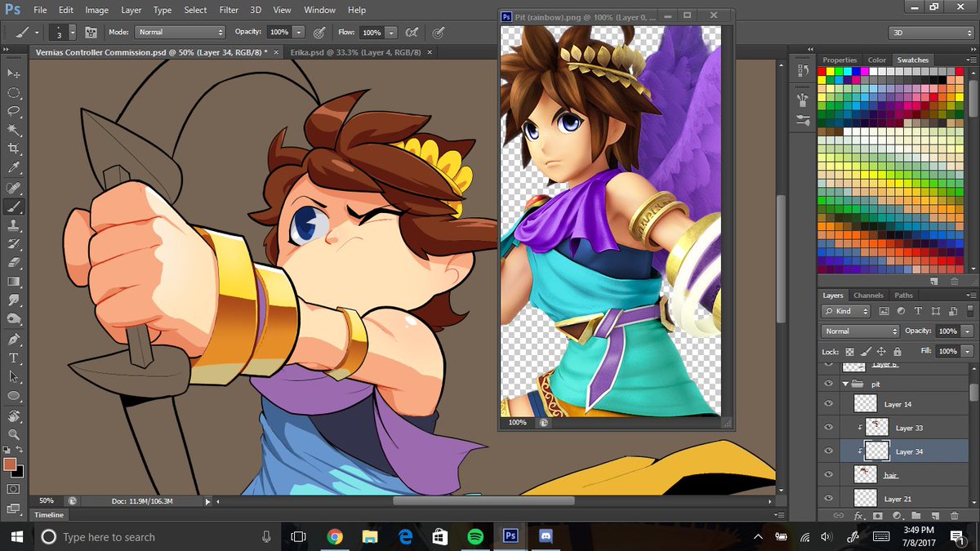Create a new layer group
The width and height of the screenshot is (980, 551).
click(916, 516)
